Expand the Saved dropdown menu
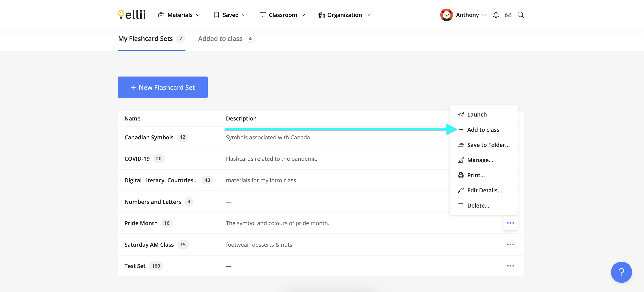Screen dimensions: 644x292 coord(231,15)
